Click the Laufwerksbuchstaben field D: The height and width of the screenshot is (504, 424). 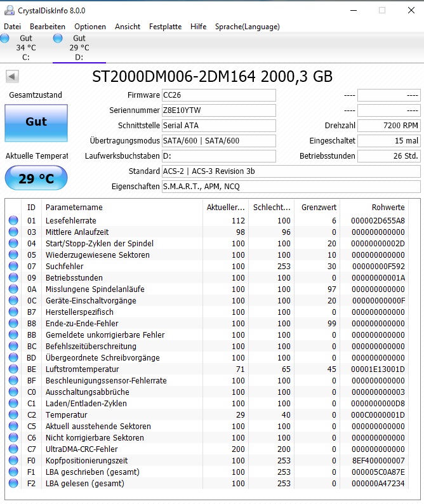click(x=218, y=156)
